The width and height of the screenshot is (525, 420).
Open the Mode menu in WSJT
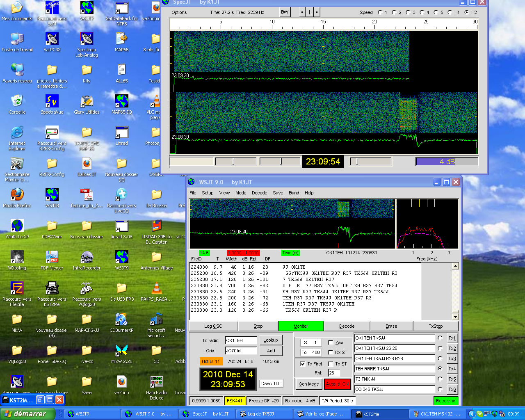pos(241,193)
